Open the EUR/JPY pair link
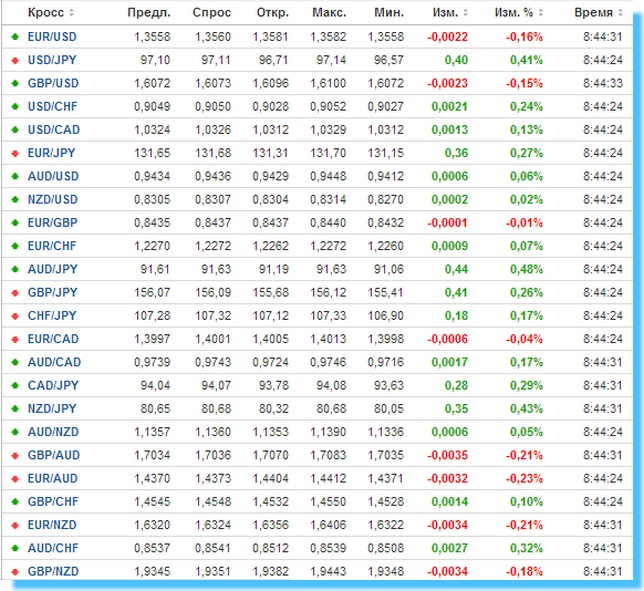This screenshot has height=591, width=644. coord(51,153)
